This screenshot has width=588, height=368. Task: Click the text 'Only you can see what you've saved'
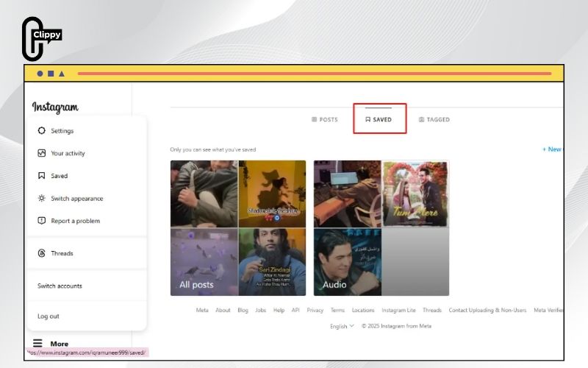coord(213,149)
